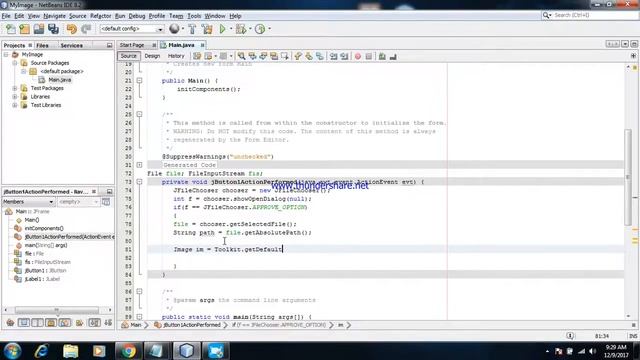Click the Profile Project clock icon
The image size is (640, 360).
click(x=260, y=29)
